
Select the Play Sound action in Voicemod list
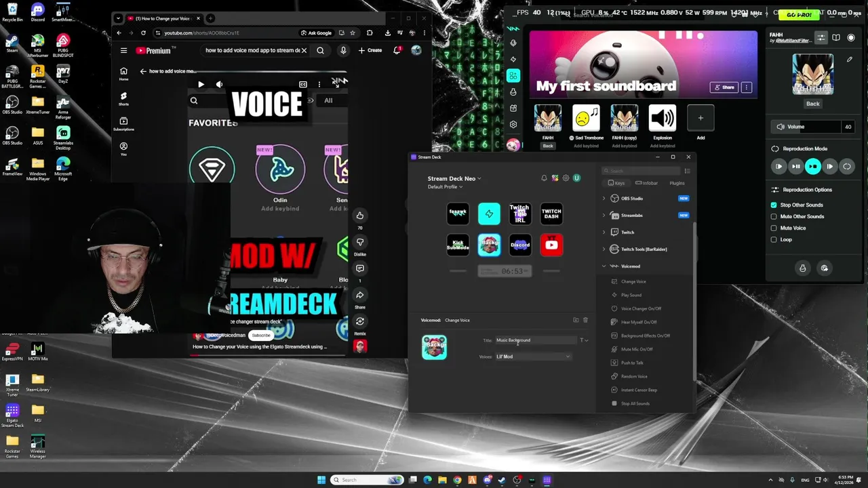pyautogui.click(x=631, y=295)
